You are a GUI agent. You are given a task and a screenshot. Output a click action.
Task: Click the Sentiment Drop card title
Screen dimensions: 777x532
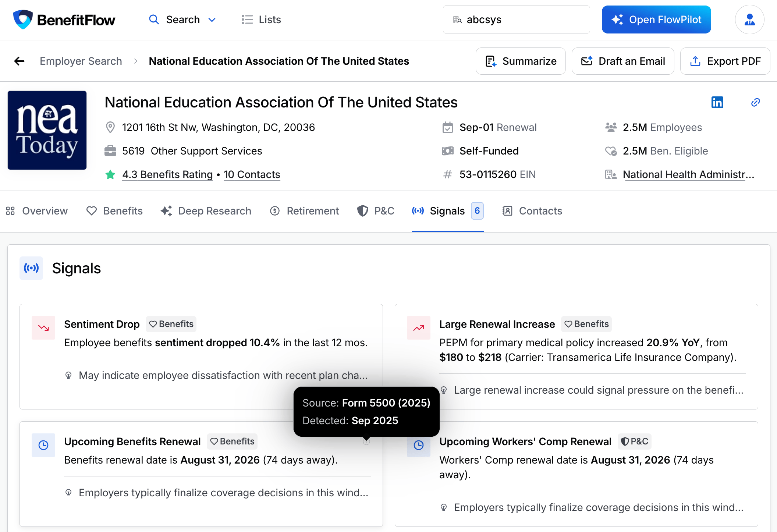(x=102, y=324)
